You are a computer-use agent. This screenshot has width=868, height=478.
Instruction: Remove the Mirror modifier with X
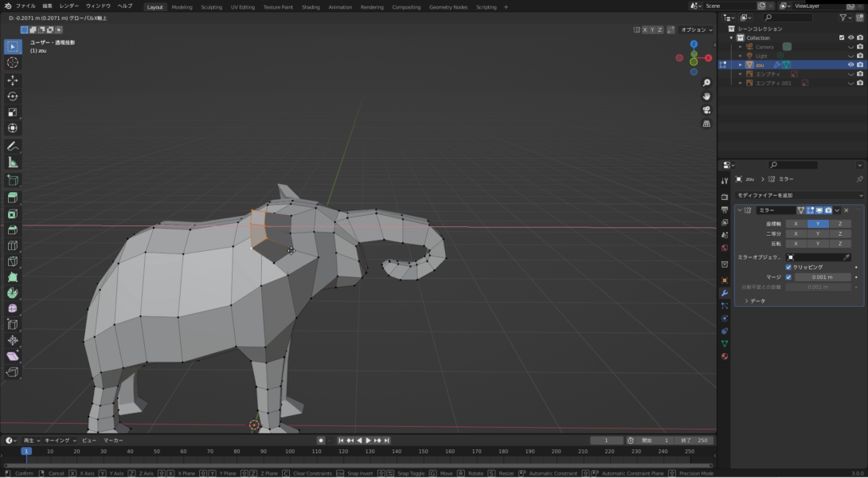coord(846,210)
